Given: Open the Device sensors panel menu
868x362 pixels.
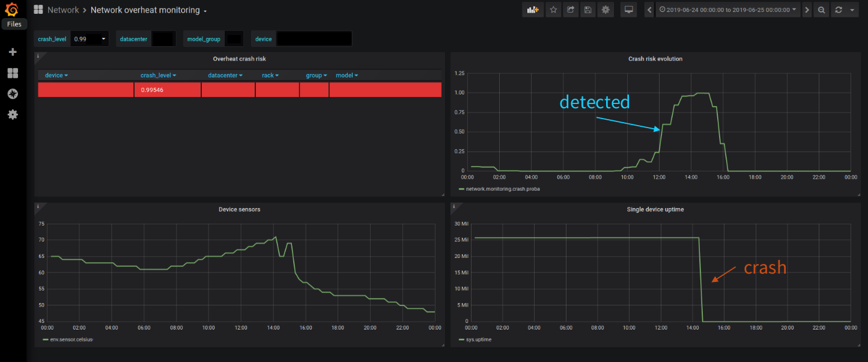Looking at the screenshot, I should pos(240,209).
